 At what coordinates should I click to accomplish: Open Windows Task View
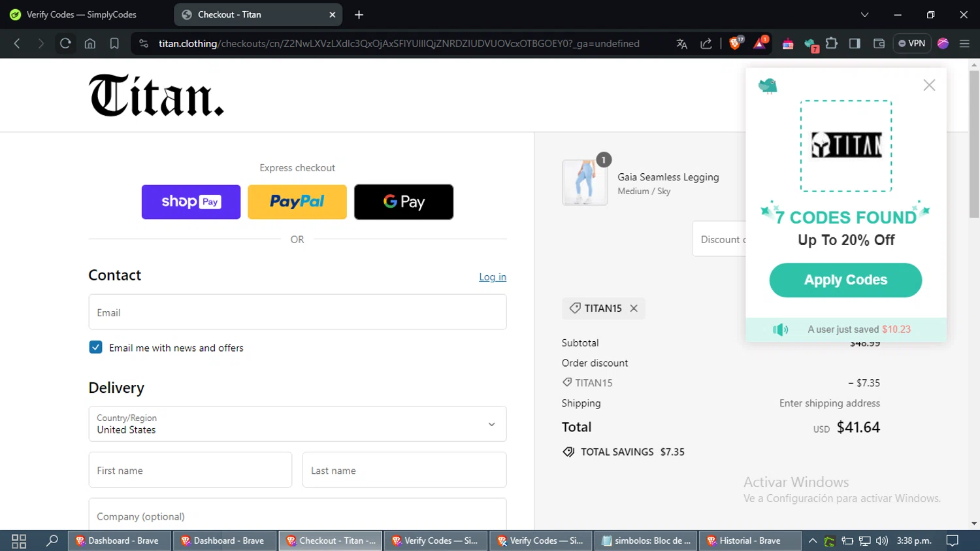pos(19,541)
